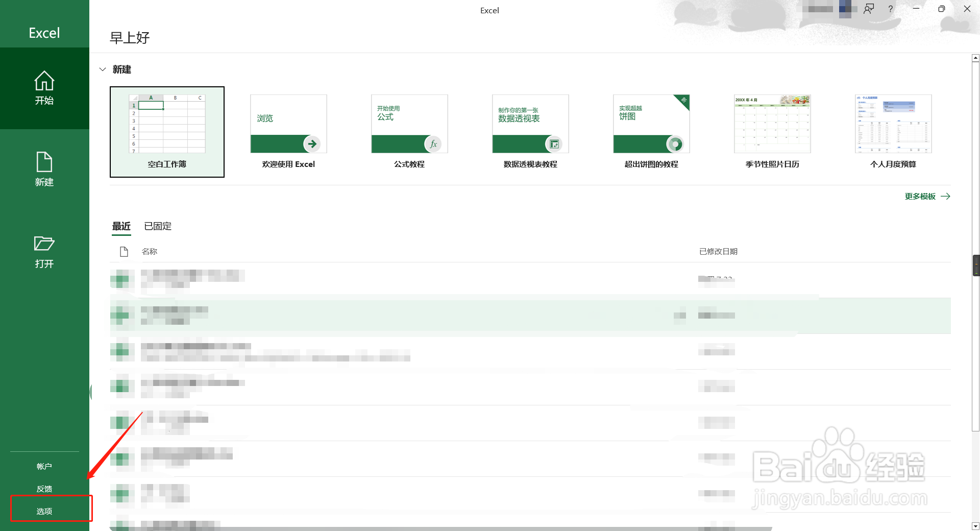Select the 数据透视表教程 label
The width and height of the screenshot is (980, 531).
pyautogui.click(x=530, y=164)
